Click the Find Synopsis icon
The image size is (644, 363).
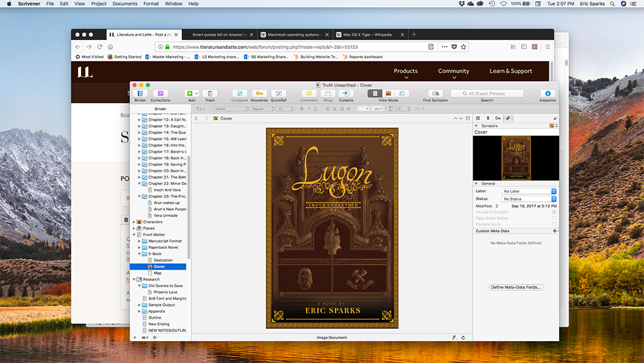[435, 93]
